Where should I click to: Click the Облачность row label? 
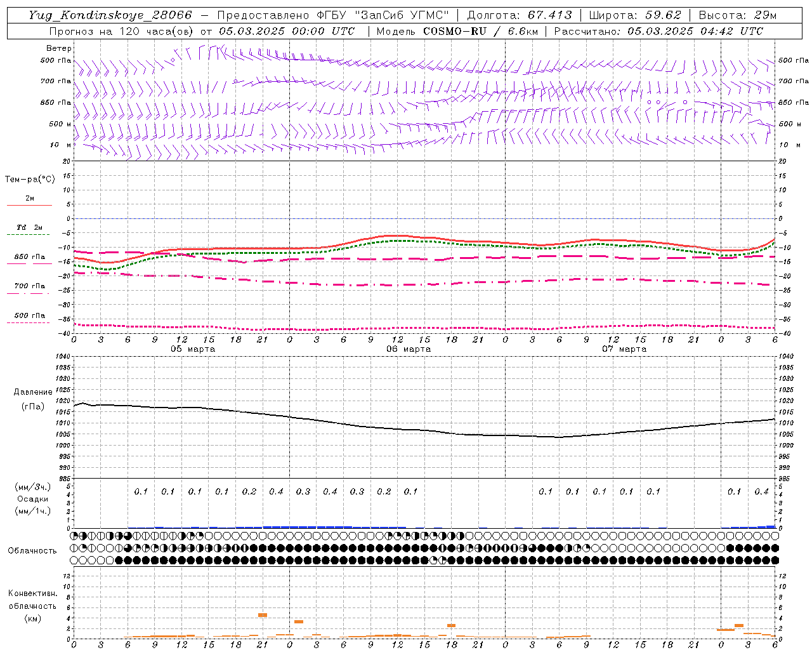coord(32,550)
